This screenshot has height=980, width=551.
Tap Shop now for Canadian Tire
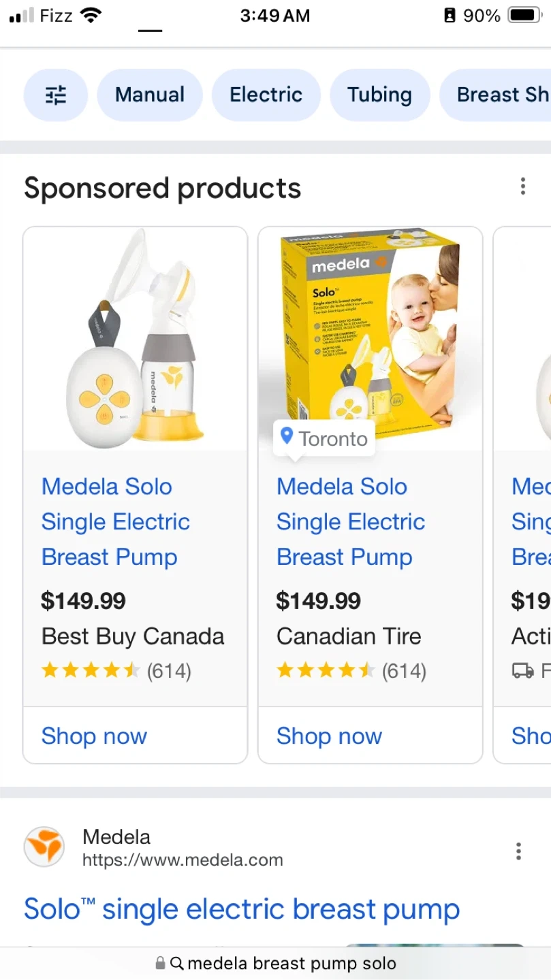point(329,736)
